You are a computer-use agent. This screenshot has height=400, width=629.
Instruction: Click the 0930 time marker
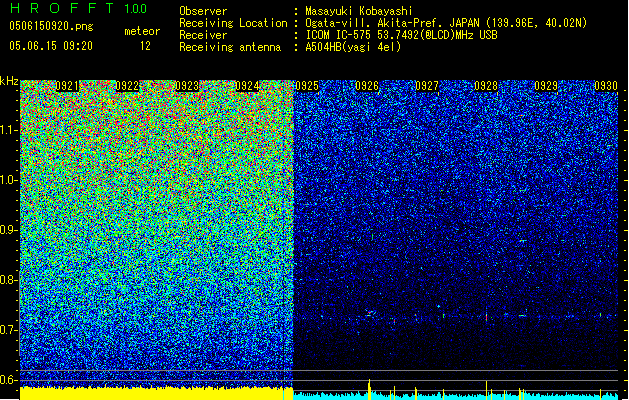coord(606,86)
